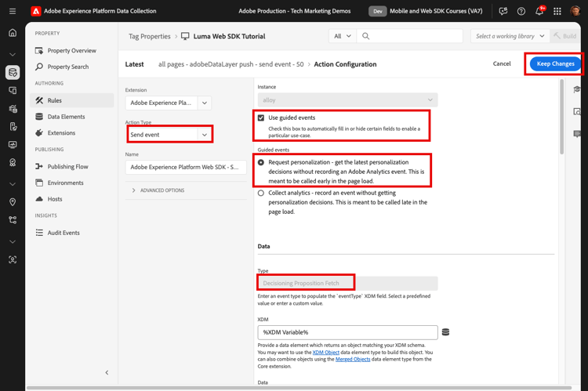The image size is (588, 391).
Task: Click the Data Elements stack icon
Action: click(39, 117)
